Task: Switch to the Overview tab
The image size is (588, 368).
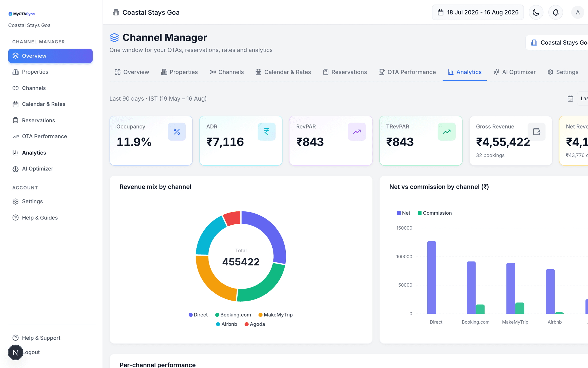Action: pyautogui.click(x=132, y=72)
